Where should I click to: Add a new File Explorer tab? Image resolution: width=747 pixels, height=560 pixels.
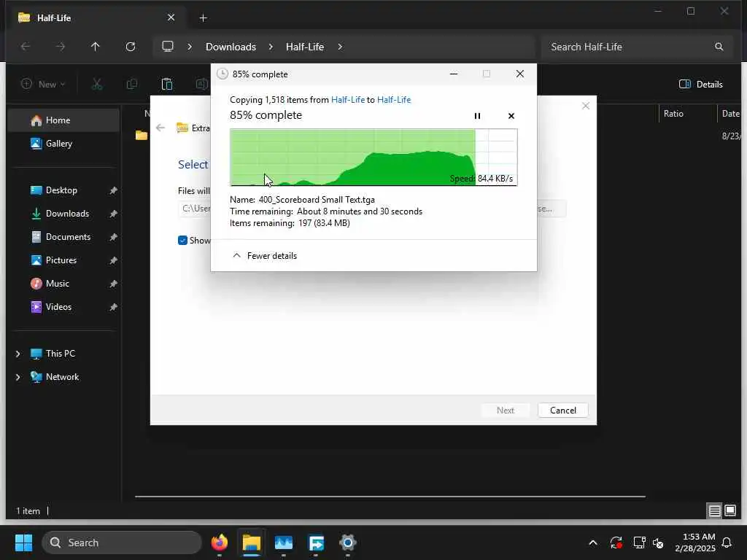203,17
